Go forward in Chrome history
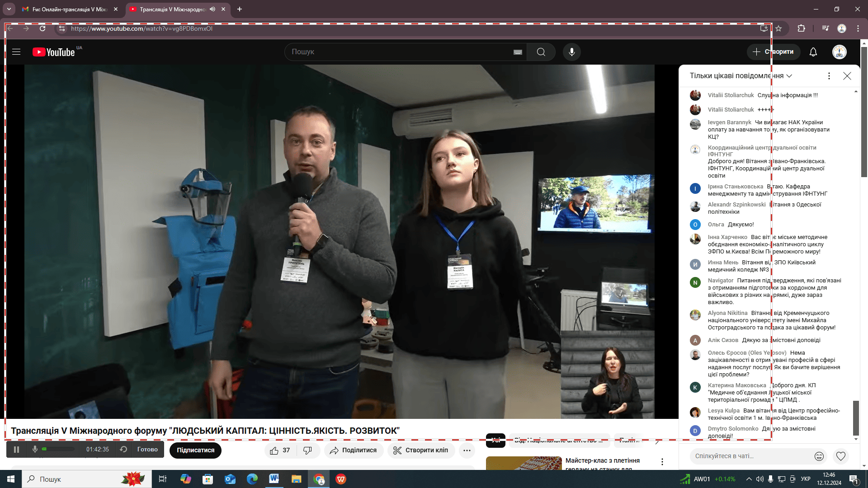Viewport: 868px width, 488px height. pos(26,28)
